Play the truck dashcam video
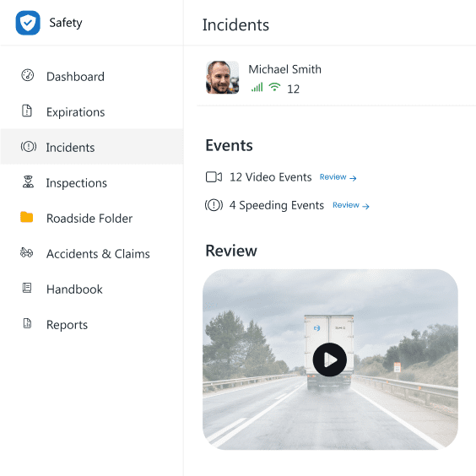 [330, 360]
